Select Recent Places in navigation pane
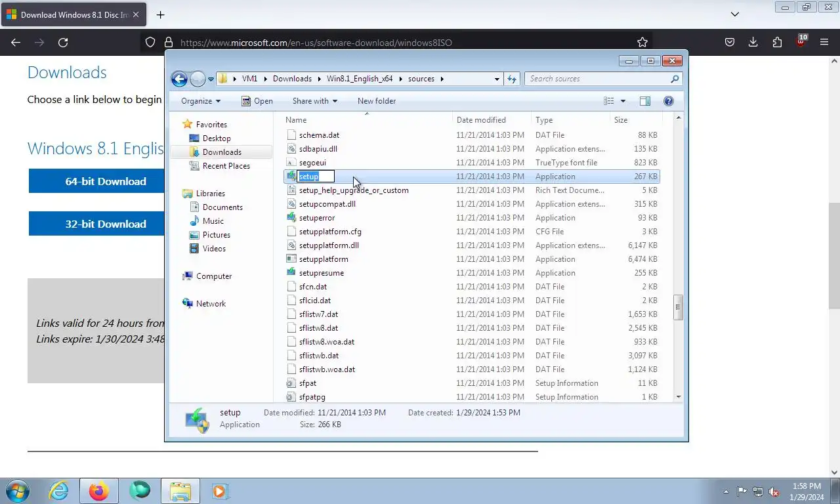This screenshot has height=504, width=840. (226, 166)
